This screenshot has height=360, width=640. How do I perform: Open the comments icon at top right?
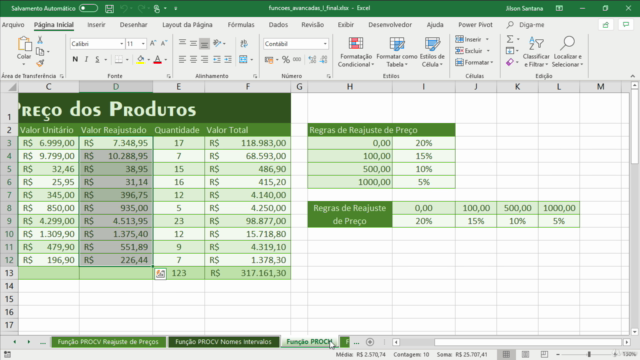[x=626, y=25]
